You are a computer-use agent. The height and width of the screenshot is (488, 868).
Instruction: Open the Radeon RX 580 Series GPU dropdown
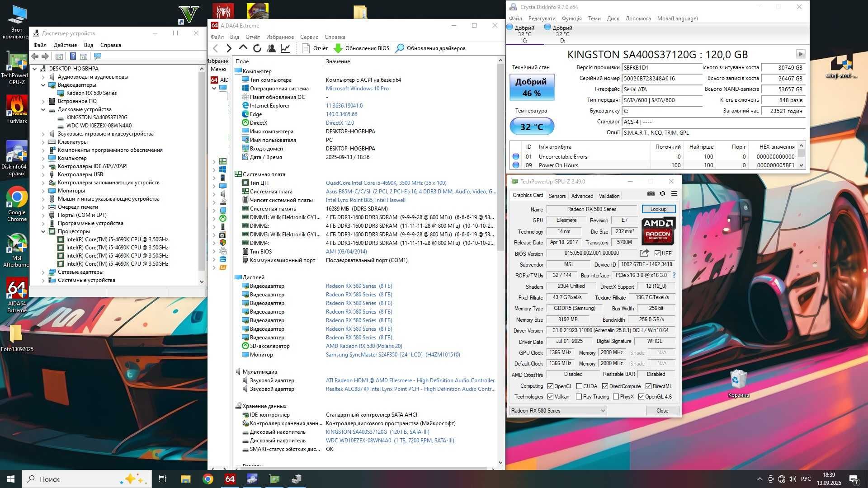[558, 411]
